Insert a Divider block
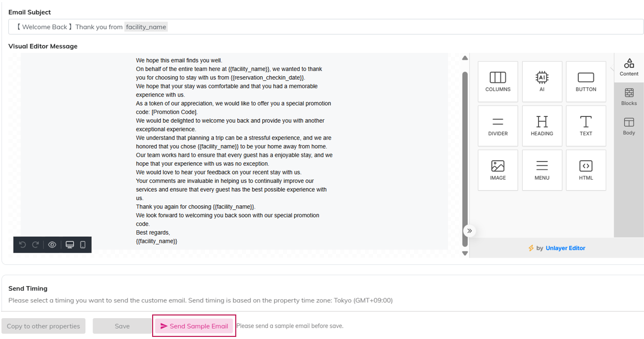Screen dimensions: 644x339 tap(498, 126)
